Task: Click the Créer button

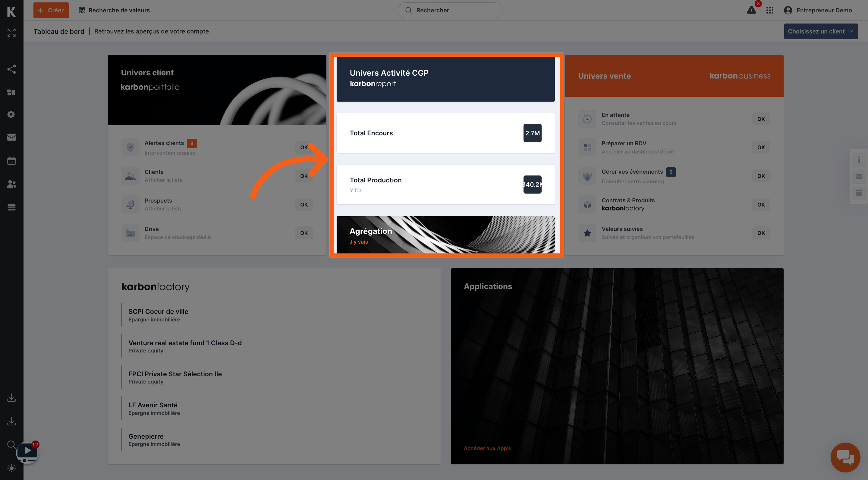Action: coord(51,11)
